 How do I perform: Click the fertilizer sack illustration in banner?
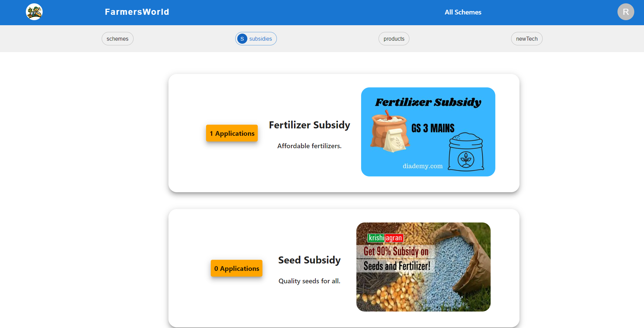coord(390,131)
